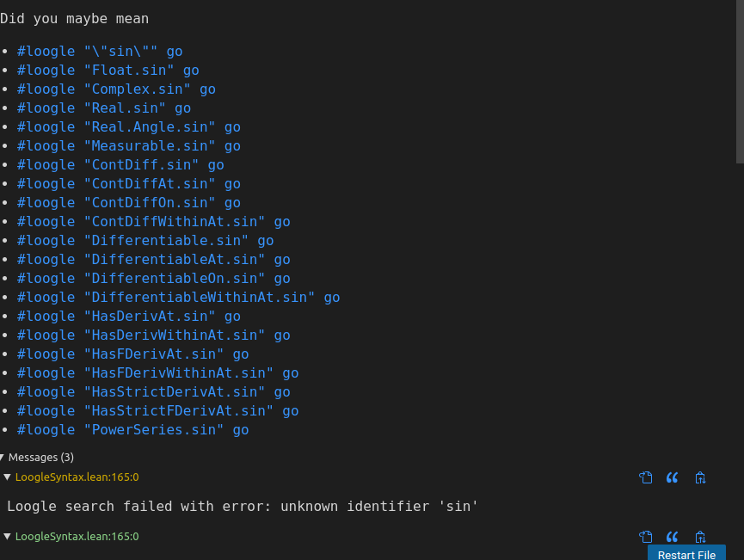The image size is (744, 560).
Task: Click go-to-file icon on yellow LoogleSyntax message
Action: tap(646, 477)
